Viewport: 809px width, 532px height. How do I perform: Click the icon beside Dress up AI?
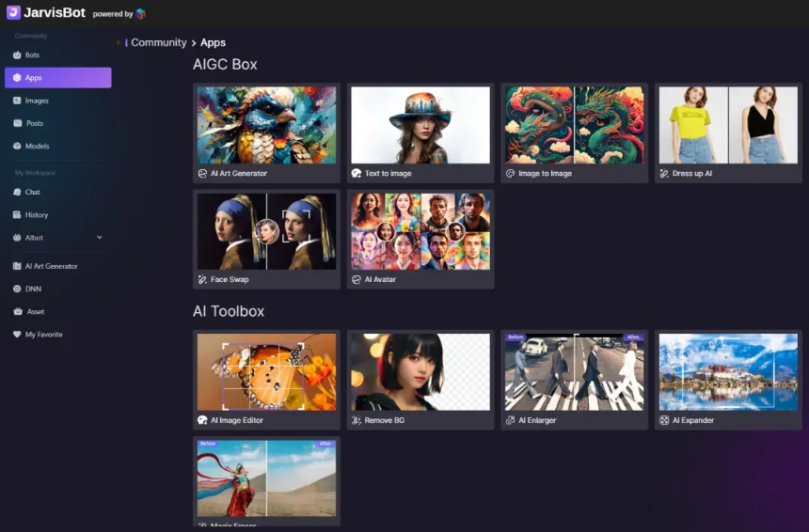pyautogui.click(x=664, y=174)
